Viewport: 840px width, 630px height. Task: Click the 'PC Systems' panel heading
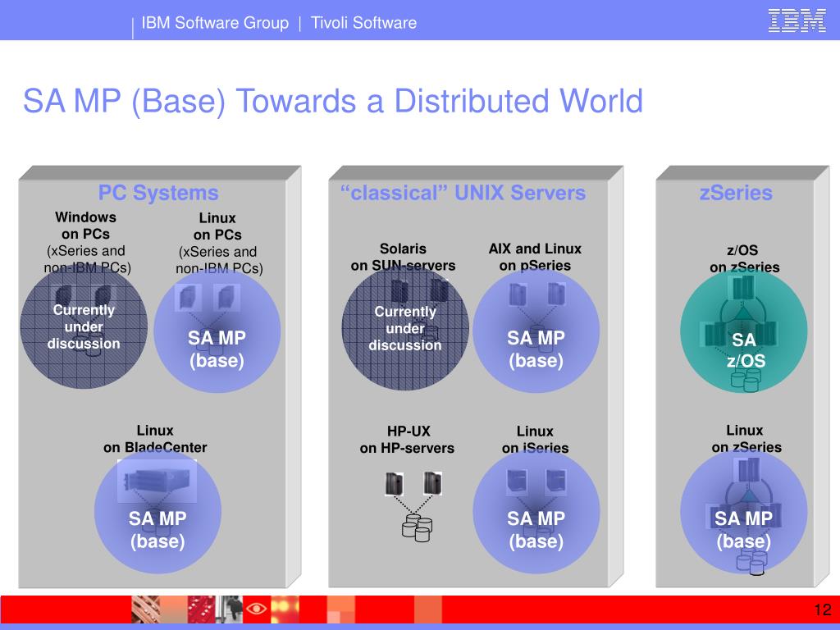point(158,193)
